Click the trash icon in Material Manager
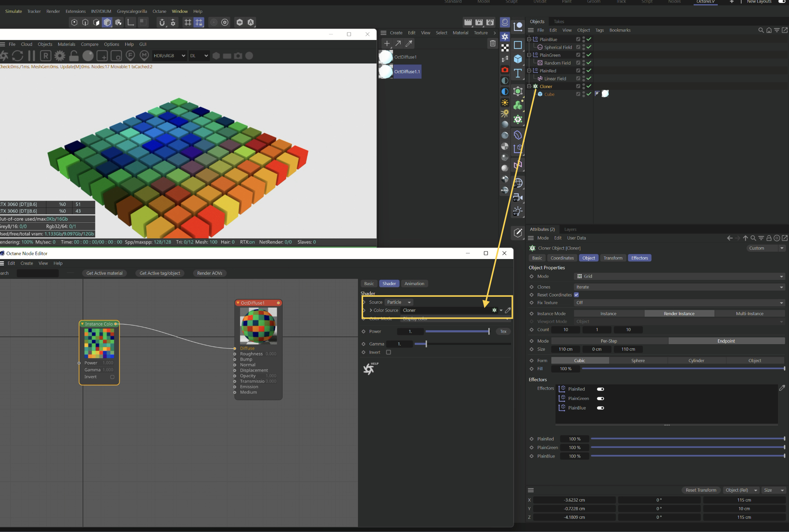 coord(492,43)
